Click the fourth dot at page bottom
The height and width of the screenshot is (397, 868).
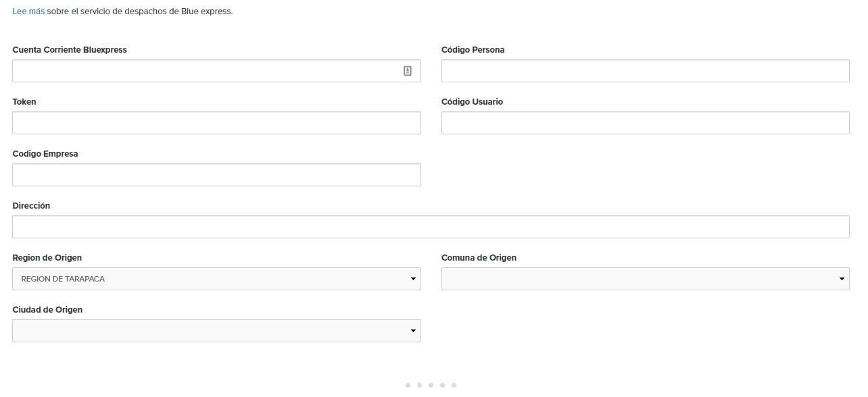443,385
